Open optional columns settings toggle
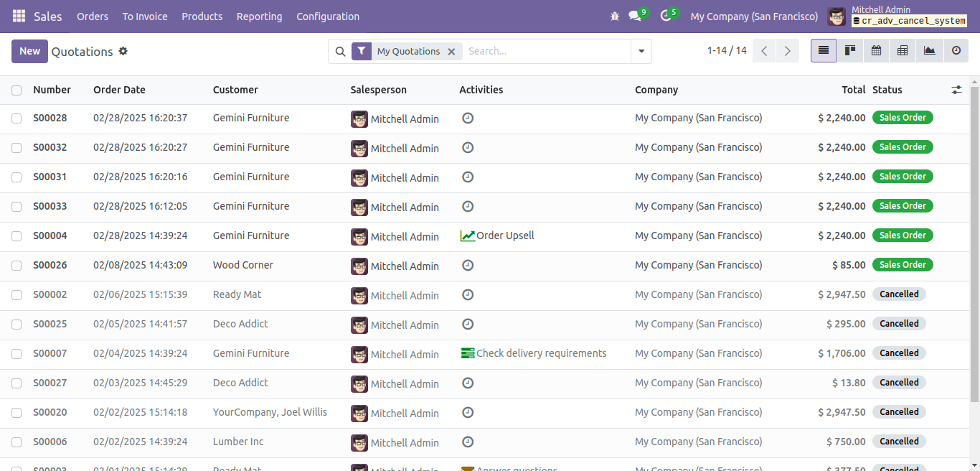This screenshot has width=980, height=471. tap(956, 90)
